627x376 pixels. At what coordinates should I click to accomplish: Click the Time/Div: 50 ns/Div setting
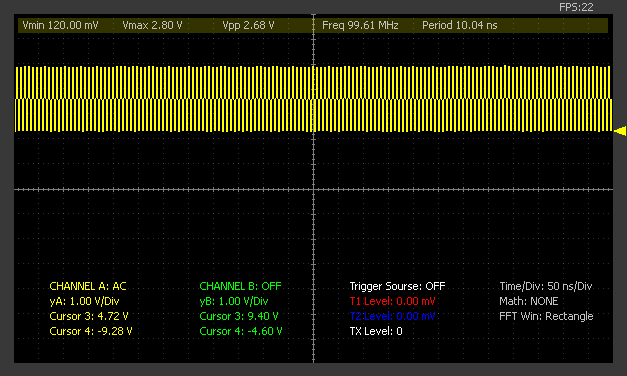point(546,286)
